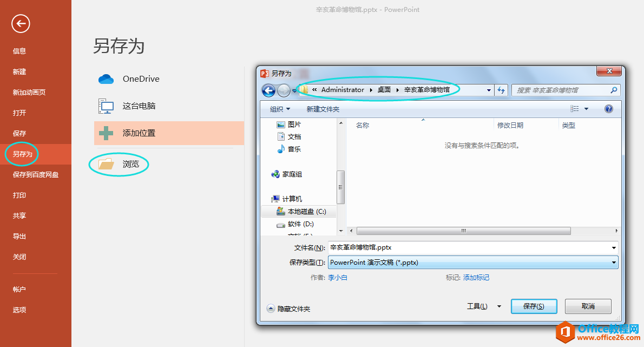Click the navigation tree's vertical scrollbar thumb
644x347 pixels.
point(340,187)
